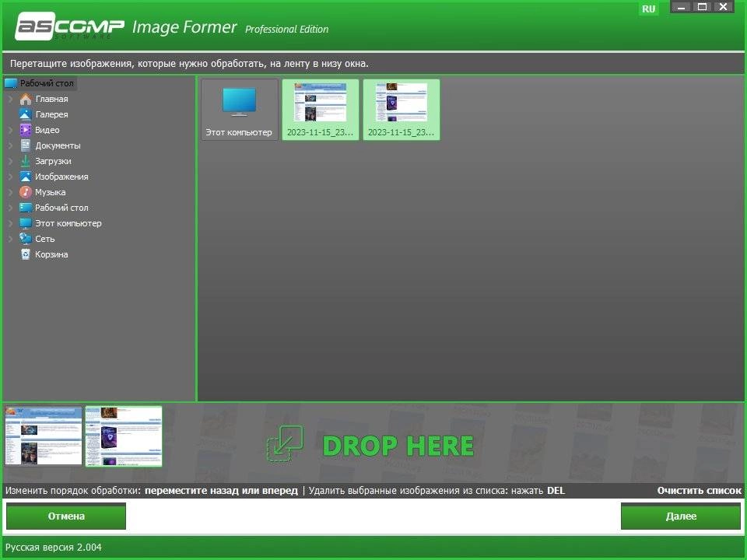Click the Документы folder icon
The width and height of the screenshot is (747, 560).
coord(26,145)
